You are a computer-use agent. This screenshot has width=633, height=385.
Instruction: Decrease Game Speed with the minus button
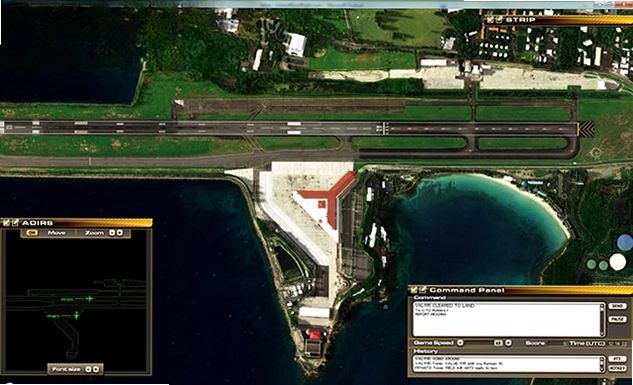pos(460,343)
